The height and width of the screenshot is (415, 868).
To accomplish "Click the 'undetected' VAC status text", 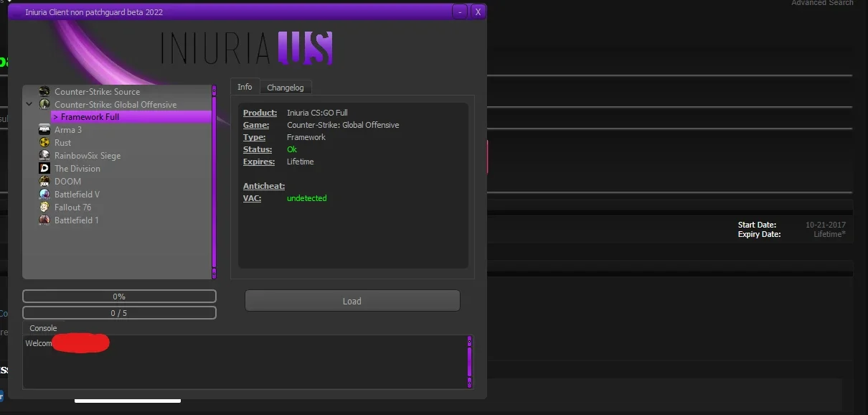I will coord(306,198).
